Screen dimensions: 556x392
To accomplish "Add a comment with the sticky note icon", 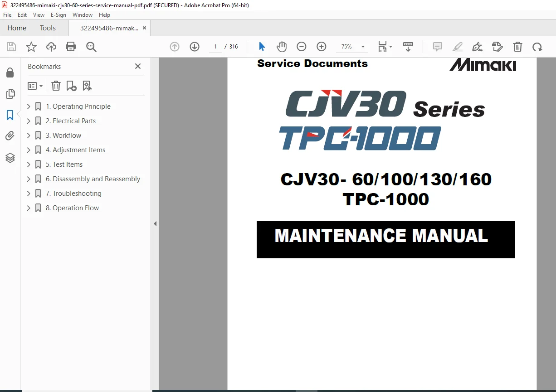I will click(438, 47).
